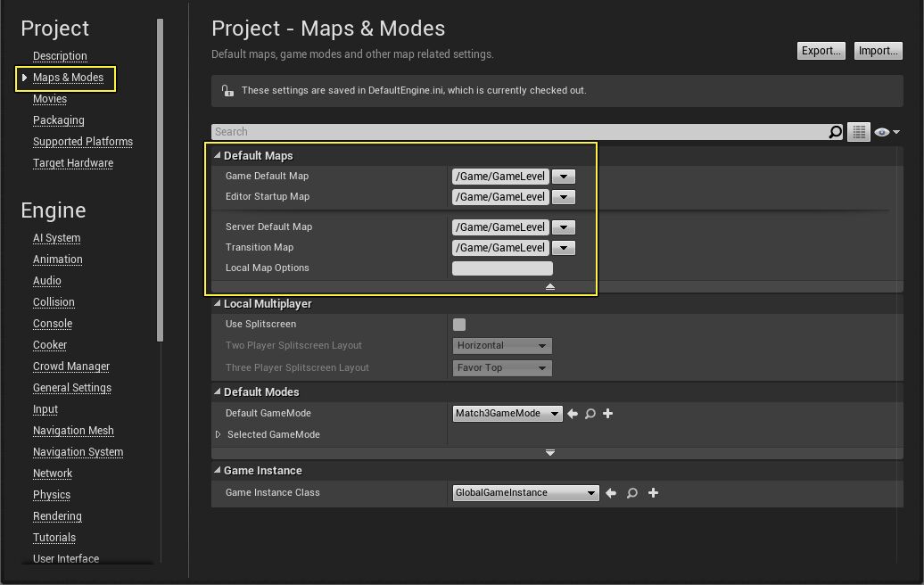924x585 pixels.
Task: Expand the Selected GameMode section
Action: click(219, 435)
